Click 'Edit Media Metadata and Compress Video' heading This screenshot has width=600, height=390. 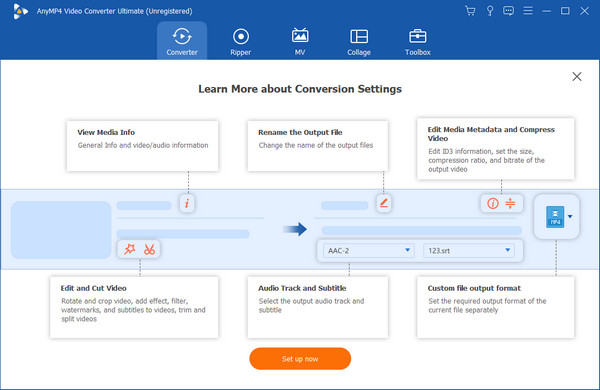pos(491,134)
